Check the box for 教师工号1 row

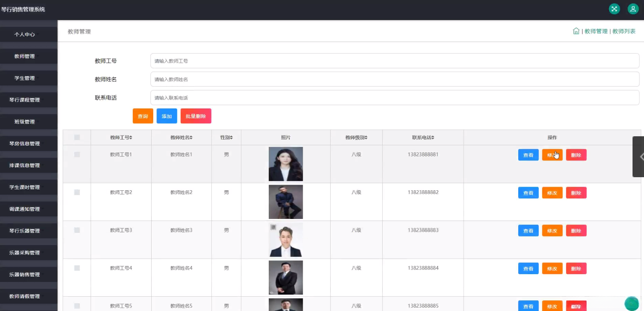[x=77, y=155]
